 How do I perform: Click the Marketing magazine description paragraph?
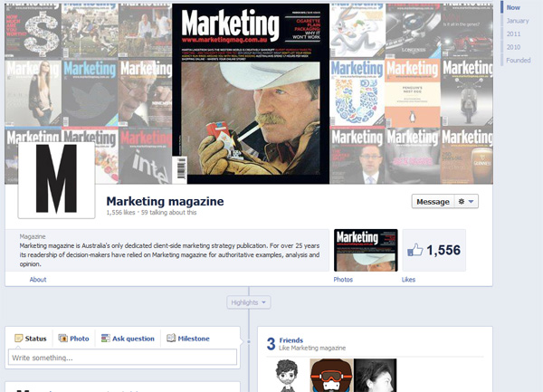click(169, 255)
